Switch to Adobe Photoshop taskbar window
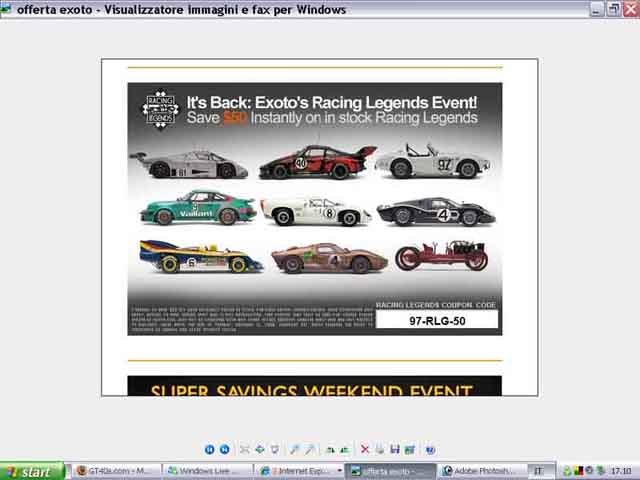640x480 pixels. point(481,471)
